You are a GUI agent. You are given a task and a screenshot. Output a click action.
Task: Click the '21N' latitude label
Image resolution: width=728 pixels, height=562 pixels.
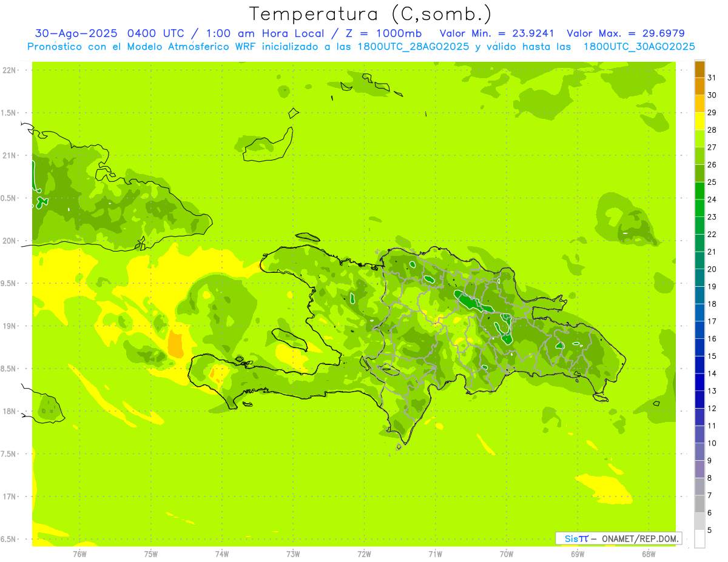(10, 156)
